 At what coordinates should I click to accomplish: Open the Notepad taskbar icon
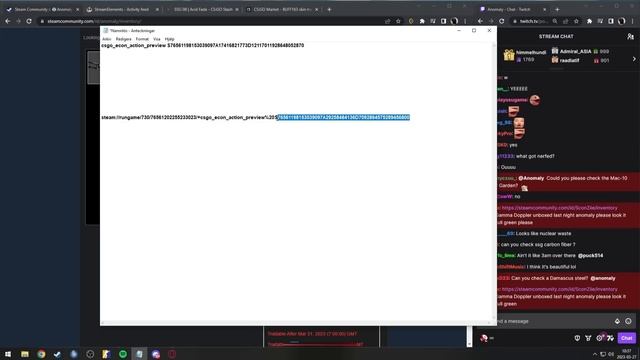click(139, 354)
